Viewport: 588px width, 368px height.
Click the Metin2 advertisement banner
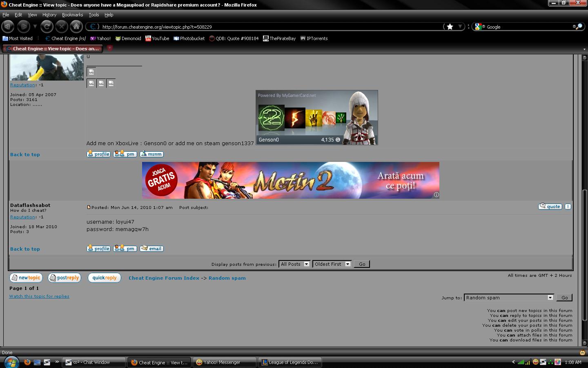[x=291, y=180]
